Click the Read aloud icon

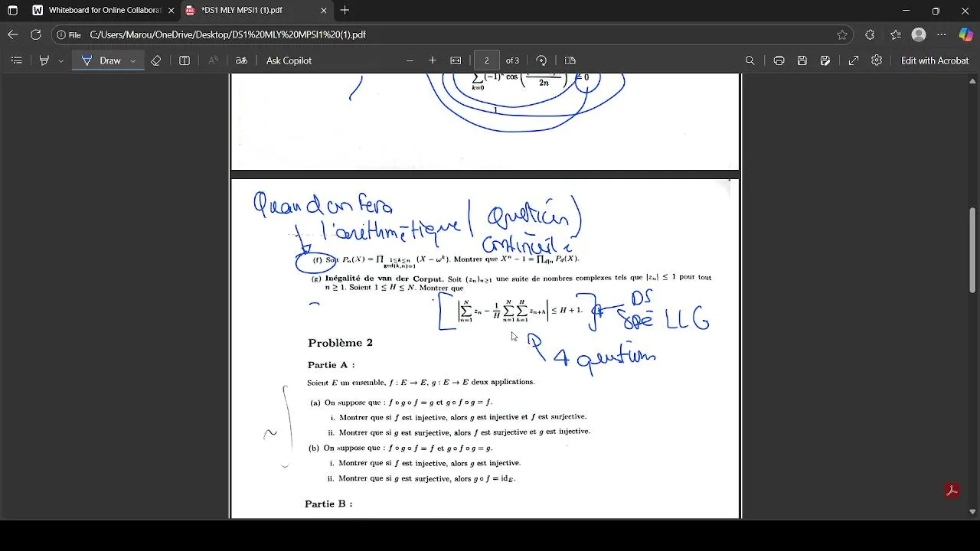(214, 60)
